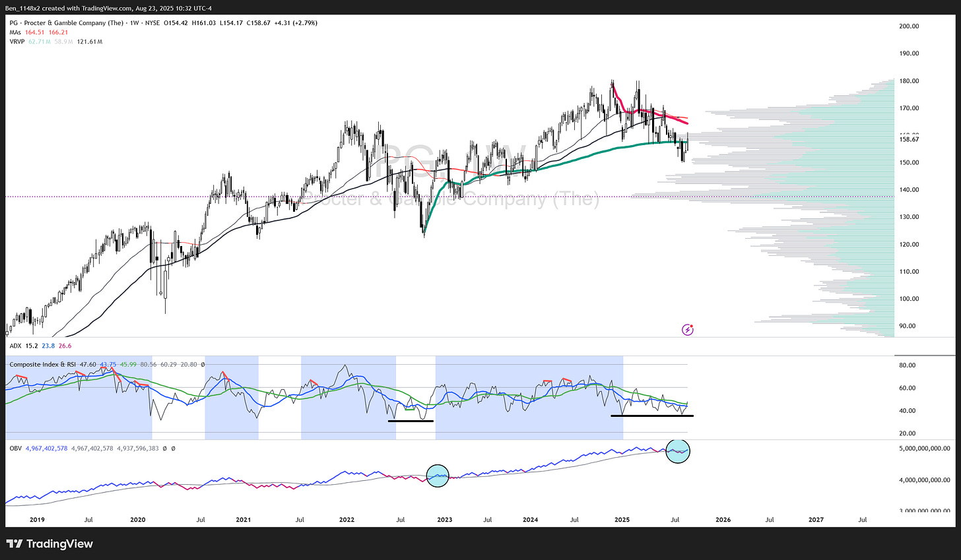961x560 pixels.
Task: Click the Composite Index & RSI label
Action: [x=42, y=364]
